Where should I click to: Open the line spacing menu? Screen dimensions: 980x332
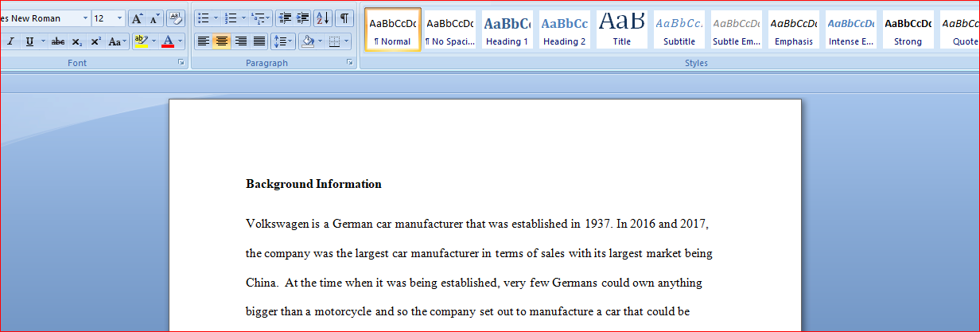[x=282, y=41]
